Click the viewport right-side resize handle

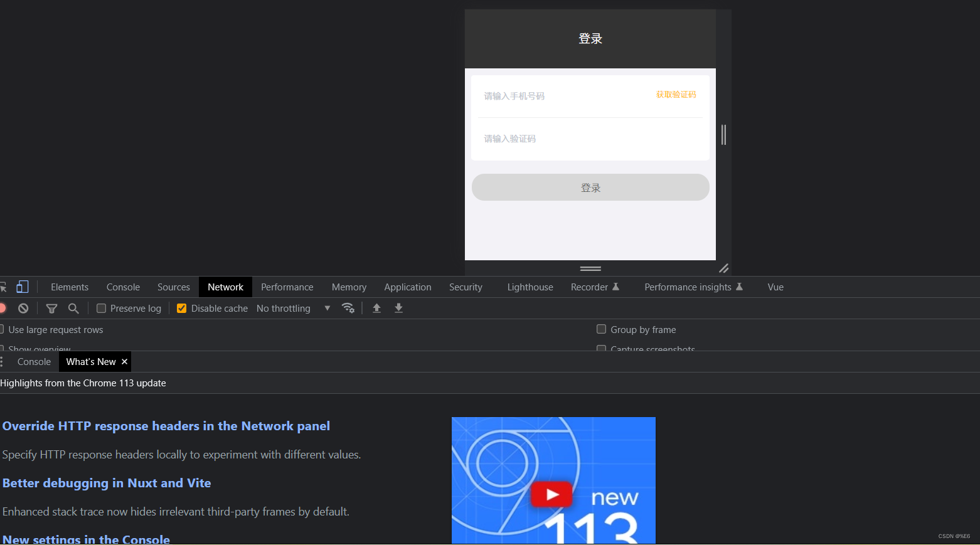point(723,135)
